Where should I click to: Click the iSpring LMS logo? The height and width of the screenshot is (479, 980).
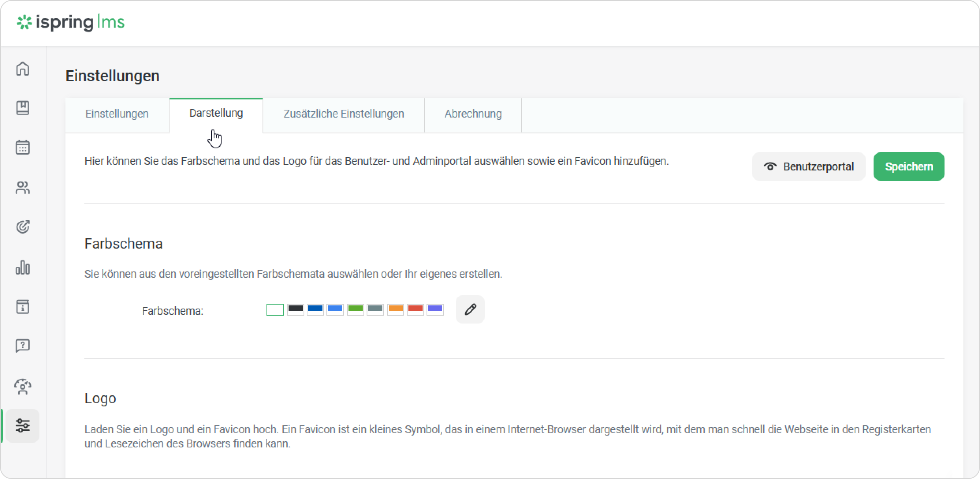(x=71, y=22)
